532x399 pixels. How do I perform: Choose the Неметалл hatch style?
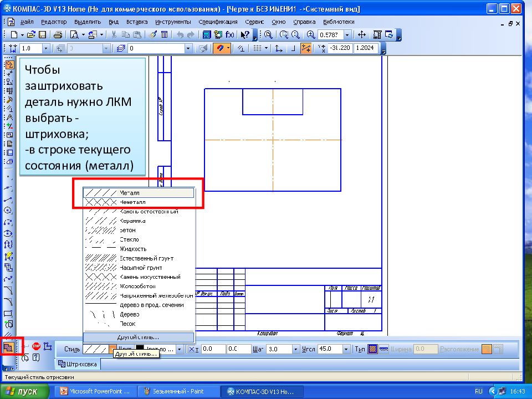pyautogui.click(x=139, y=202)
